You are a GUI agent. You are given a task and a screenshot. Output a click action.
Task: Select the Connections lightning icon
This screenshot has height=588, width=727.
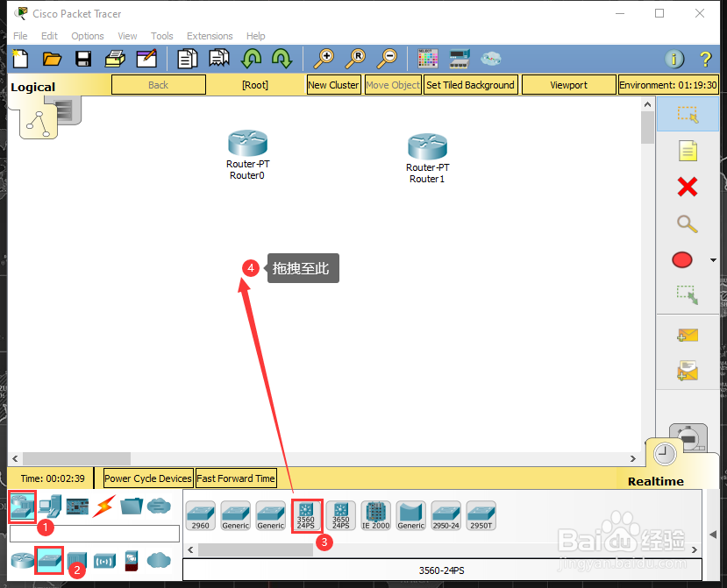tap(104, 506)
